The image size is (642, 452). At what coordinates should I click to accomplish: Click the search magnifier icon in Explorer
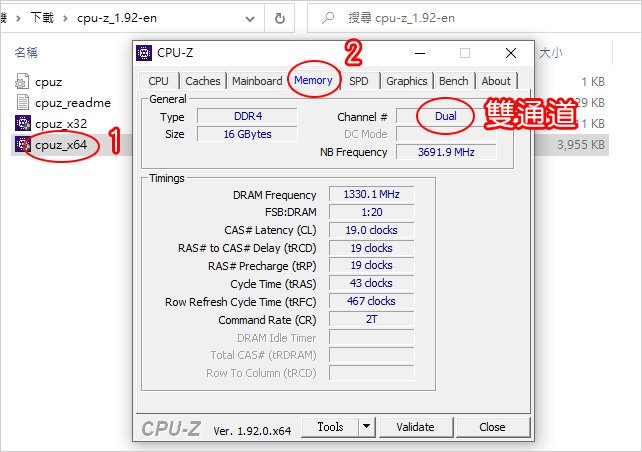(x=328, y=18)
